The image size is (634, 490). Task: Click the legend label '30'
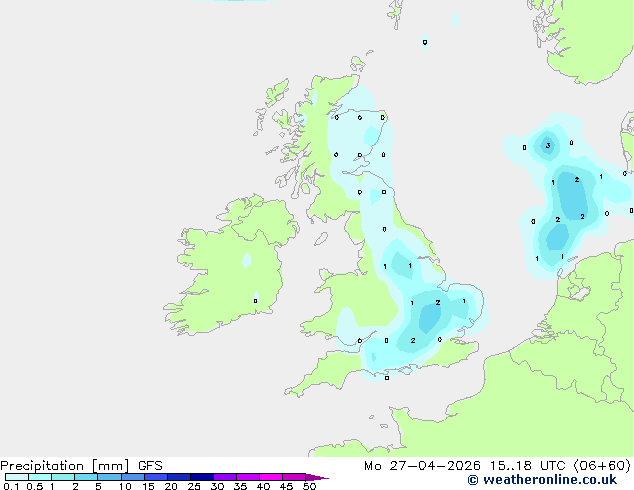point(217,486)
